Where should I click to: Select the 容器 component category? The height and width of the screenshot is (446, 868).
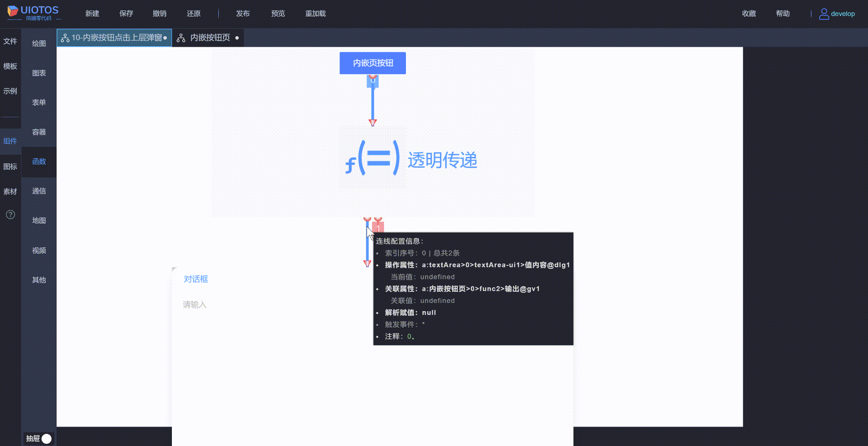[39, 132]
